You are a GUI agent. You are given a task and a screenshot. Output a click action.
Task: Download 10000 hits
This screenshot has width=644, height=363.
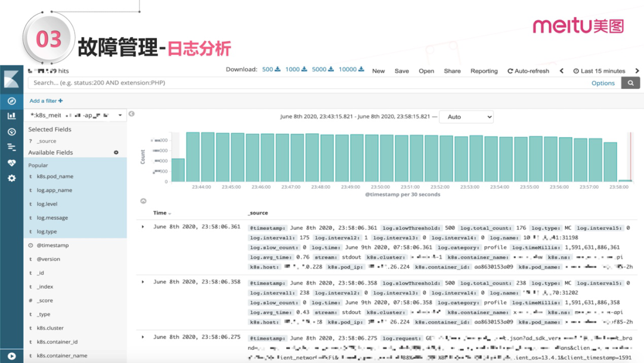[x=351, y=70]
